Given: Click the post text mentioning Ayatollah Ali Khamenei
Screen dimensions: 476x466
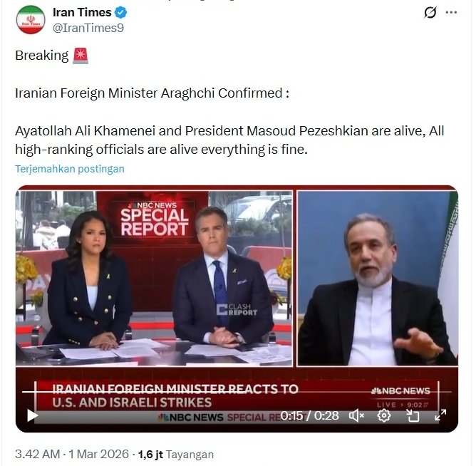Looking at the screenshot, I should (x=229, y=140).
